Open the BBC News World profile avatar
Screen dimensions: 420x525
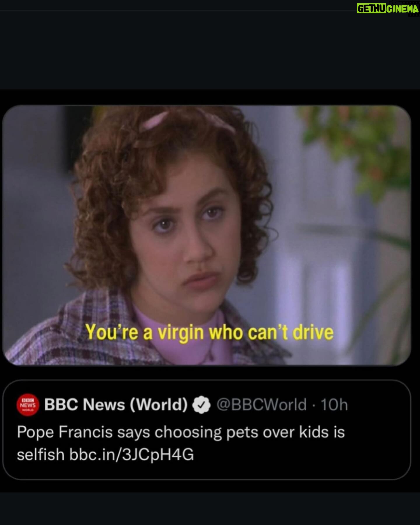click(x=28, y=405)
